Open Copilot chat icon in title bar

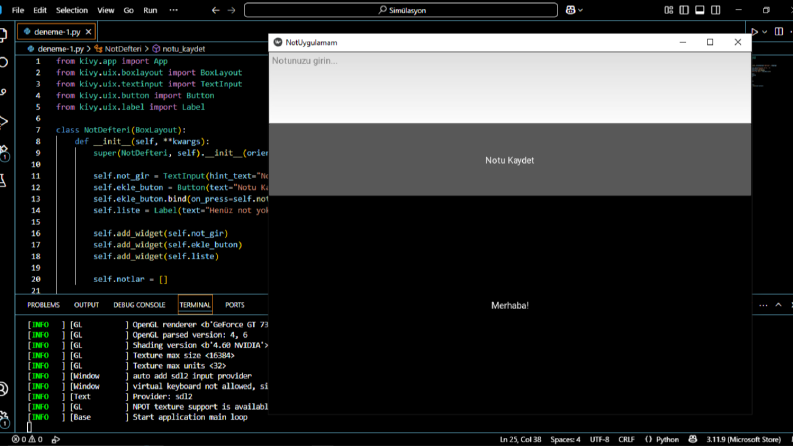[x=570, y=10]
